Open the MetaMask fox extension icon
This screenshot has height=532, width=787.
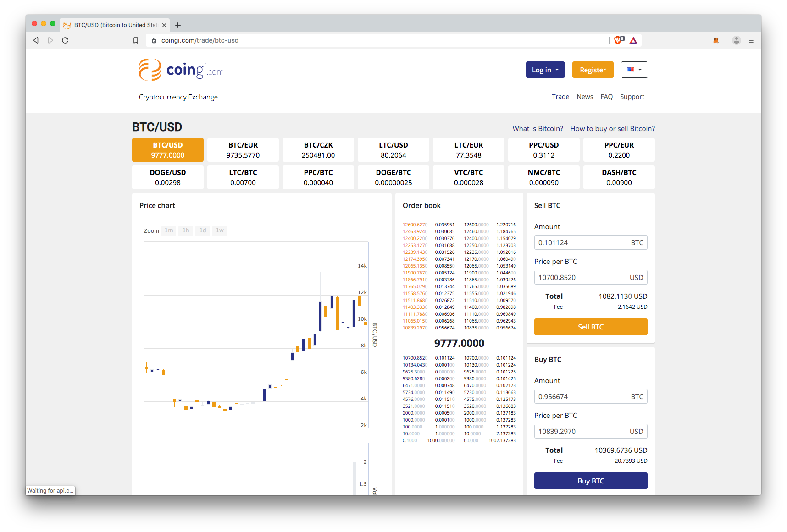[x=716, y=40]
